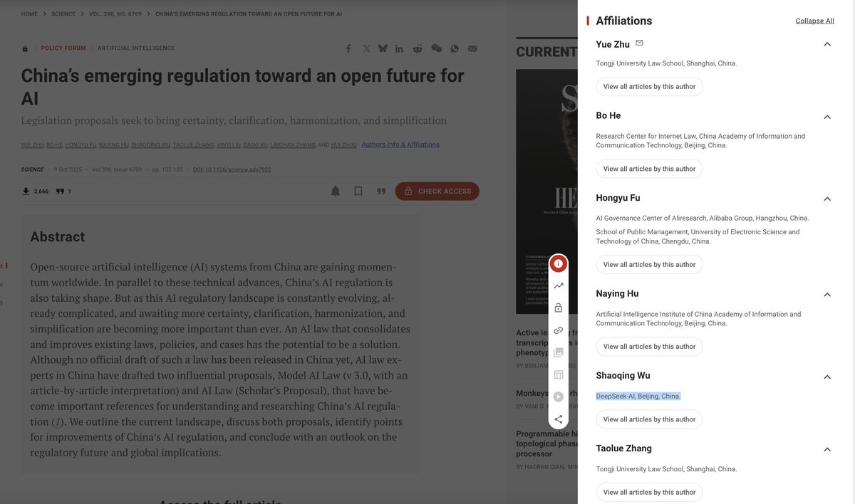Click the alert bell icon
The height and width of the screenshot is (504, 855).
pos(335,191)
